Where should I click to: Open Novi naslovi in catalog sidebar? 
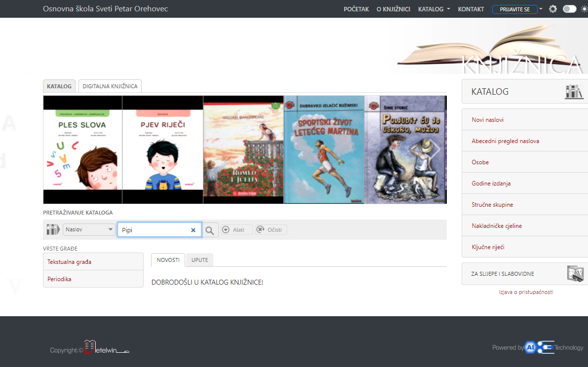[487, 120]
